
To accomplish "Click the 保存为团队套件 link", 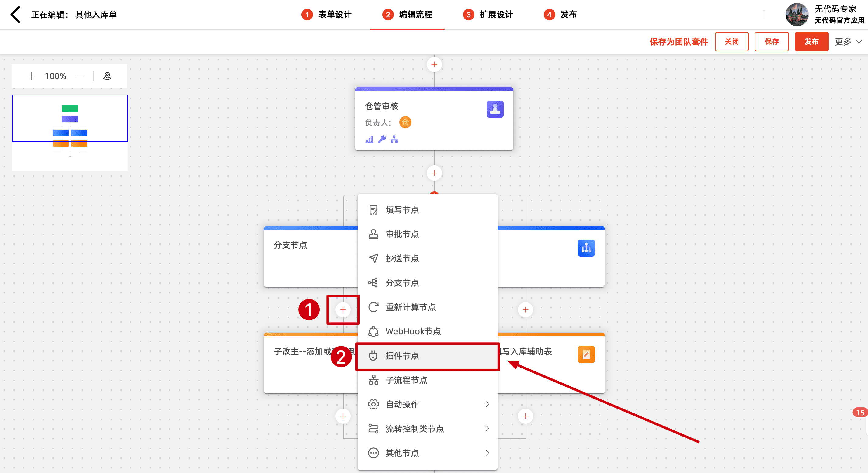I will coord(679,42).
